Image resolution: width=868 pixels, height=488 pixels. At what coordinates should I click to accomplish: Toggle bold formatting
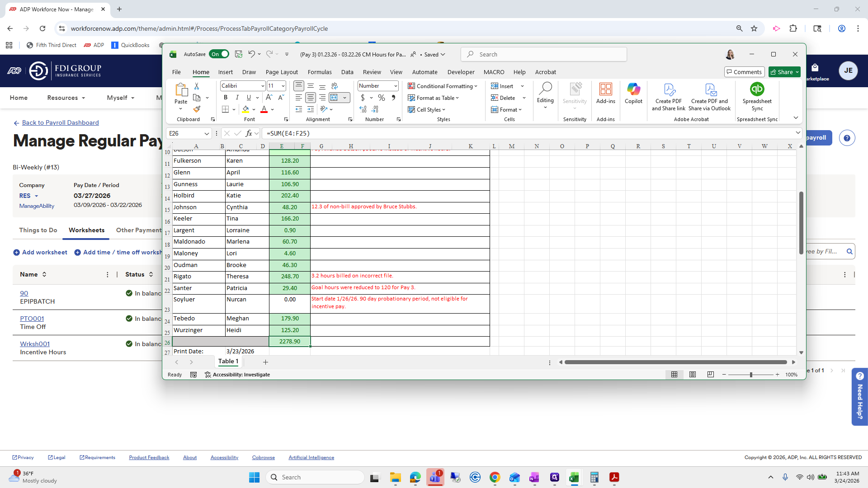(x=226, y=98)
